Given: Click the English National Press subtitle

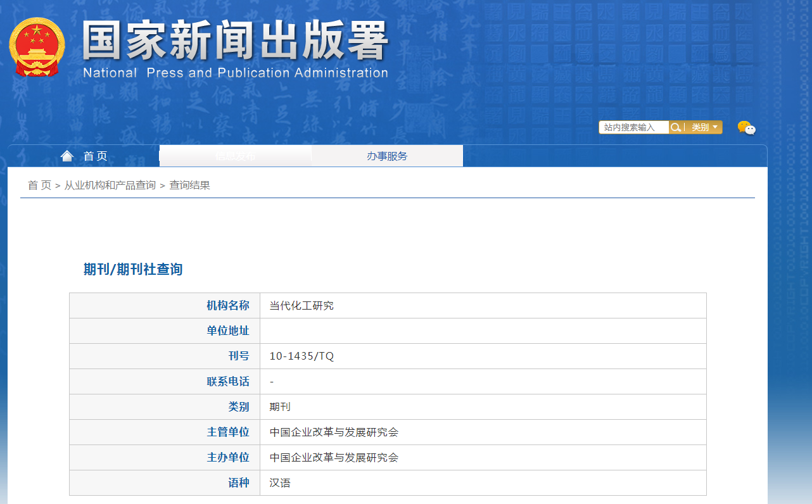Looking at the screenshot, I should pos(235,73).
